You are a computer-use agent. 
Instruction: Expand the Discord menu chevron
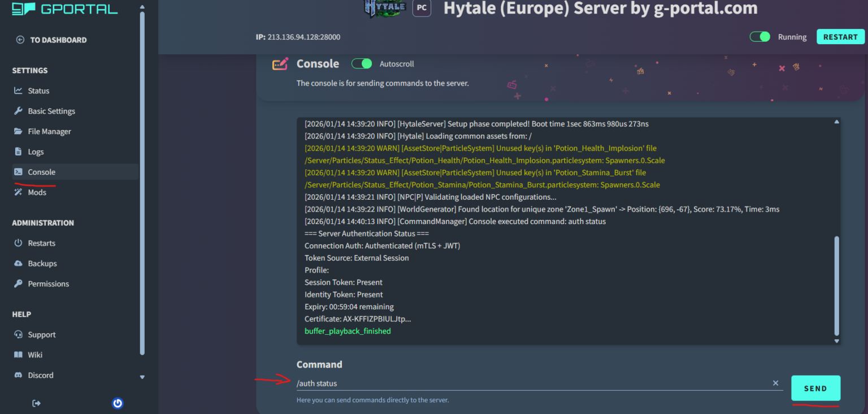(x=142, y=377)
